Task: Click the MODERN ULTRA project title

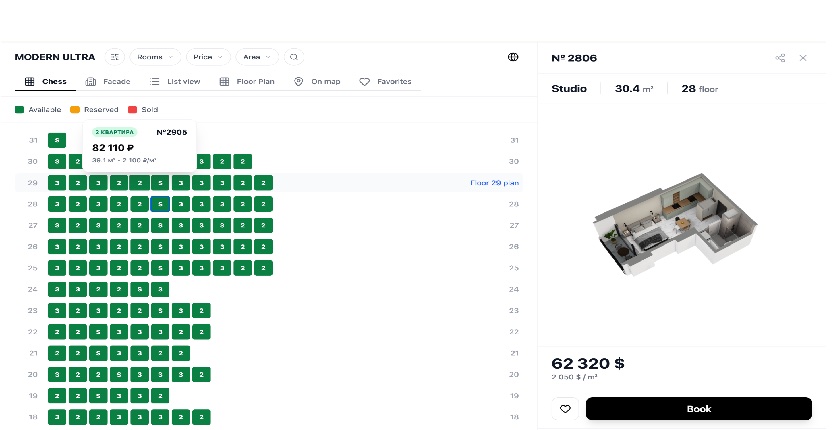Action: pos(55,57)
